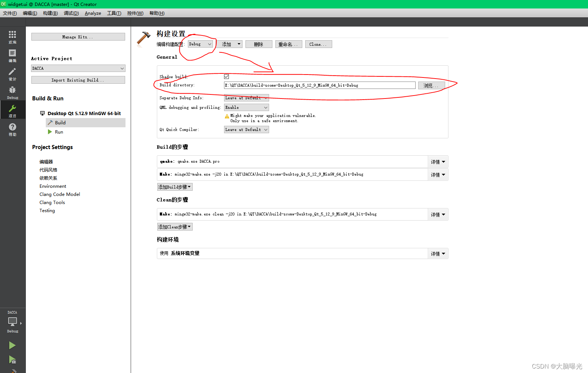The image size is (588, 373).
Task: Click Import Existing Build button
Action: coord(78,80)
